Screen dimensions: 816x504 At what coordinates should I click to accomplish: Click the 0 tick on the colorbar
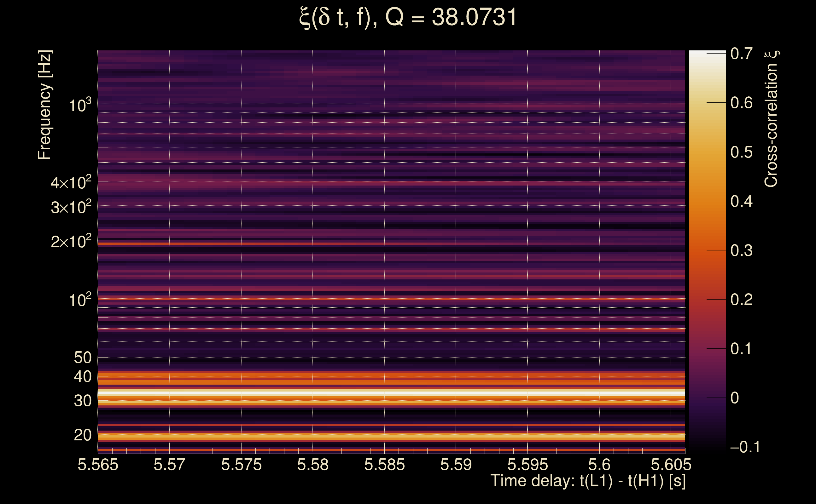(735, 398)
